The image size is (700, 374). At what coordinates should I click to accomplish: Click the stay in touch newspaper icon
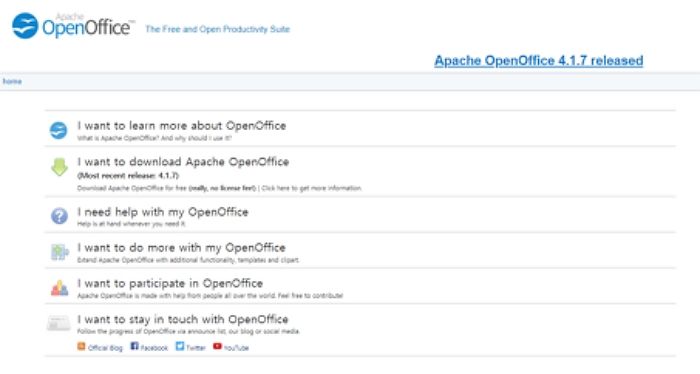[x=58, y=323]
